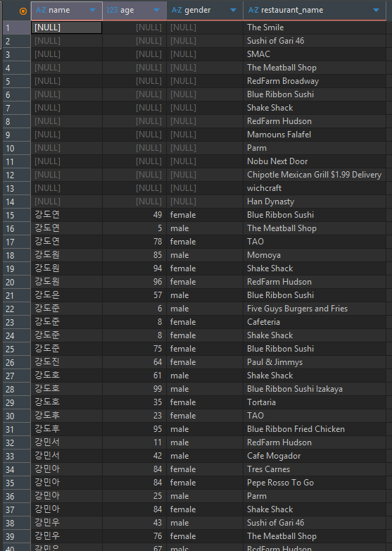Select 'Blue Ribbon Fried Chicken' cell
The height and width of the screenshot is (551, 392).
(x=315, y=429)
